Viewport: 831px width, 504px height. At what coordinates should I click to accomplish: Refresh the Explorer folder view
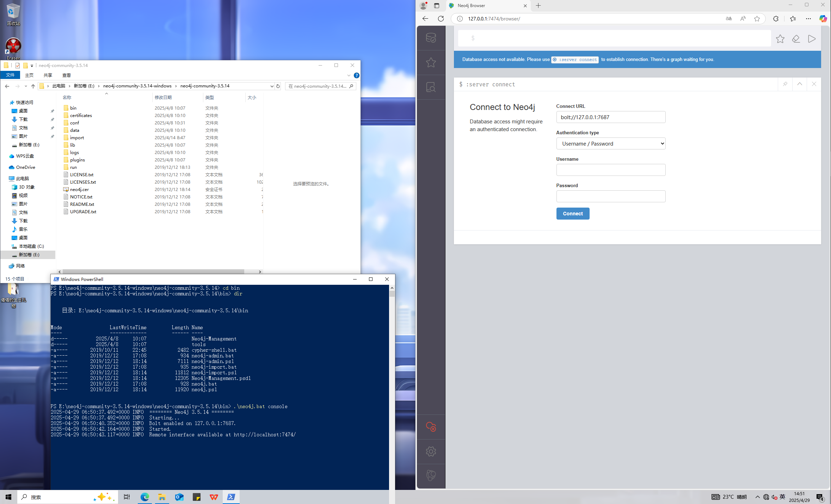278,86
